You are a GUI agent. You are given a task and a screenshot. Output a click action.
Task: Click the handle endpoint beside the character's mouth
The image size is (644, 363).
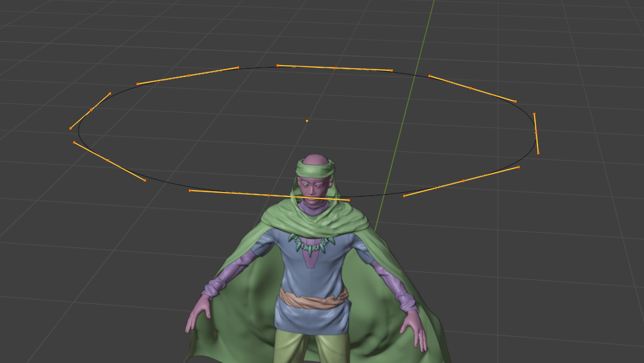(349, 200)
